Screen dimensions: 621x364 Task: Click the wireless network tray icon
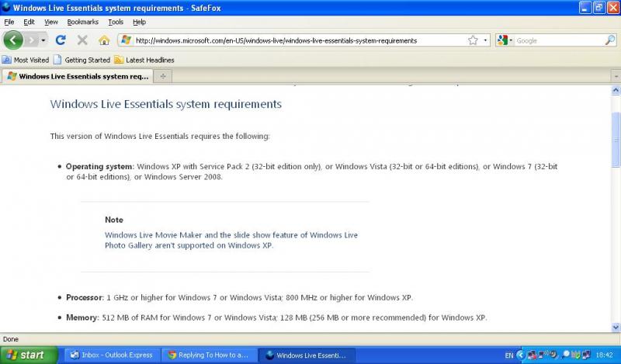542,355
